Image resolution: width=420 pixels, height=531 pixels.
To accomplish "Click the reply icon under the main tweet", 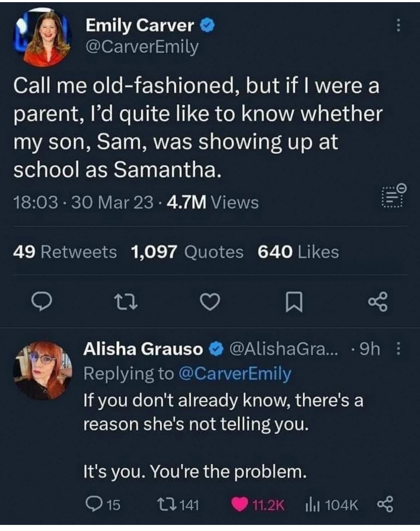I will point(42,302).
